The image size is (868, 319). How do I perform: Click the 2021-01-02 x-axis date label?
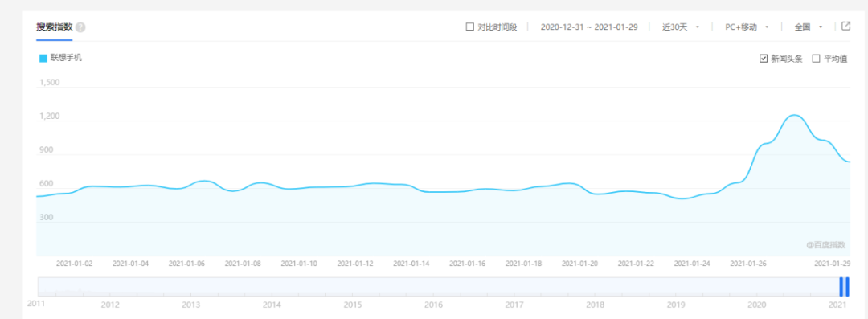click(74, 264)
